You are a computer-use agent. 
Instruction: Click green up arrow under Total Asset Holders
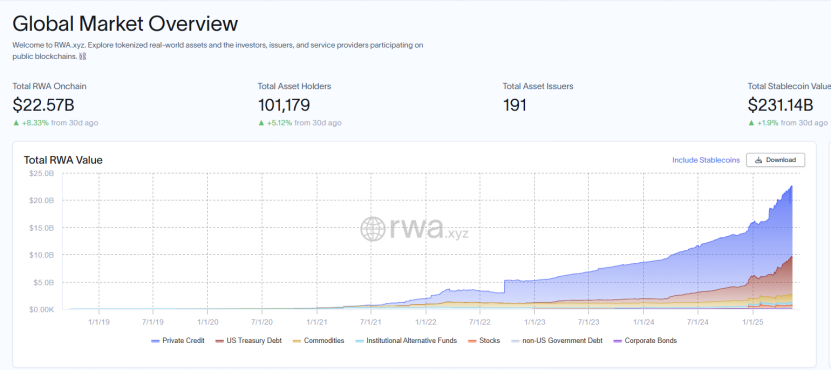pos(261,123)
